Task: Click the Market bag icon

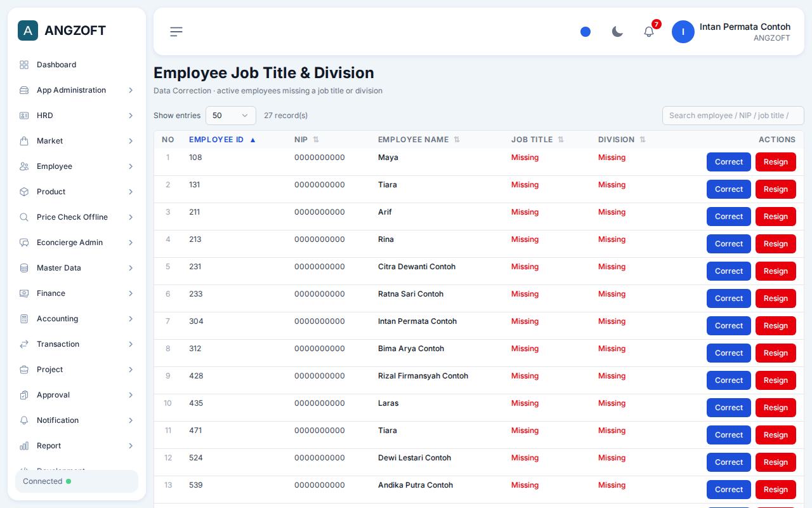Action: pyautogui.click(x=24, y=141)
